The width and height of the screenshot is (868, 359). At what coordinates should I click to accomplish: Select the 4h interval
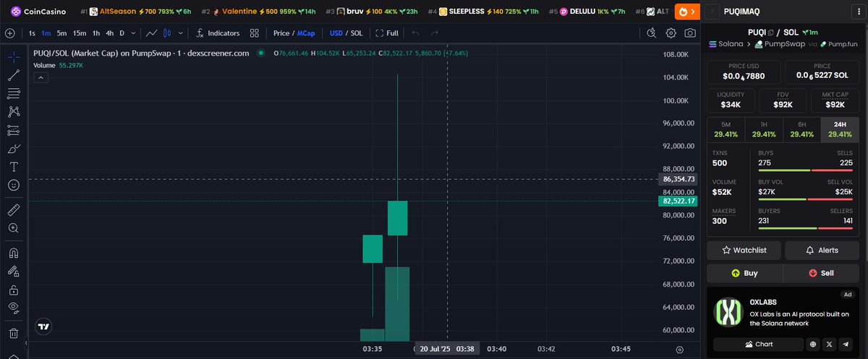pos(109,33)
